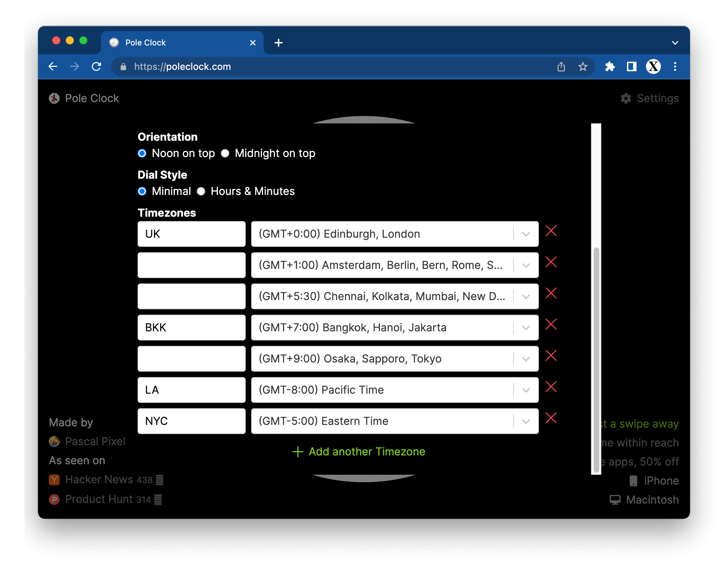Choose Hours & Minutes dial style
This screenshot has width=728, height=569.
201,191
